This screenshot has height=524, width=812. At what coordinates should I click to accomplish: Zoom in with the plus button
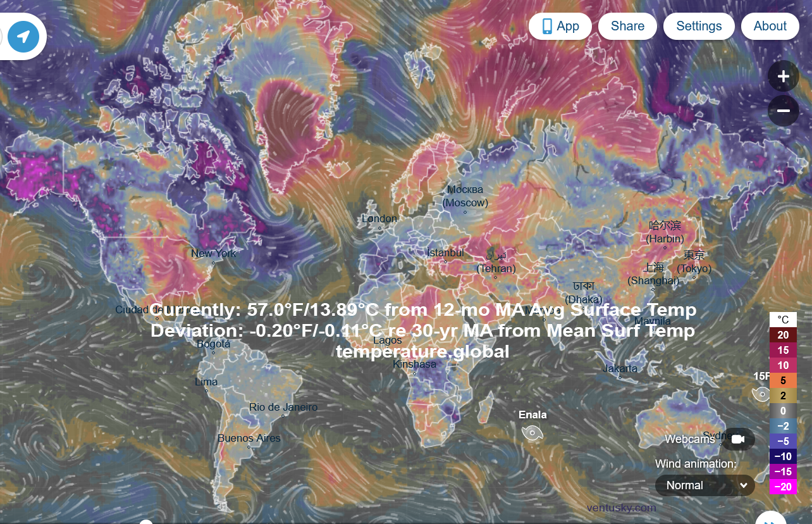(783, 77)
